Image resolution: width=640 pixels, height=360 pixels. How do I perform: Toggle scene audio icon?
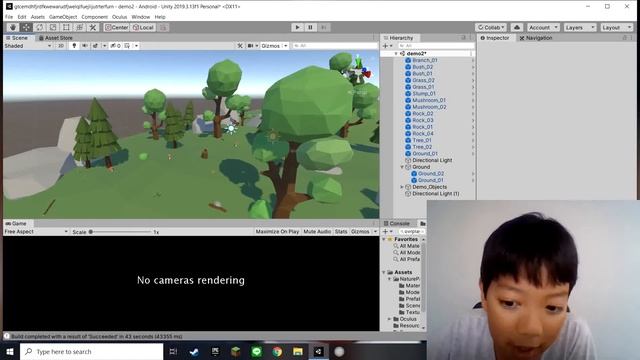84,46
